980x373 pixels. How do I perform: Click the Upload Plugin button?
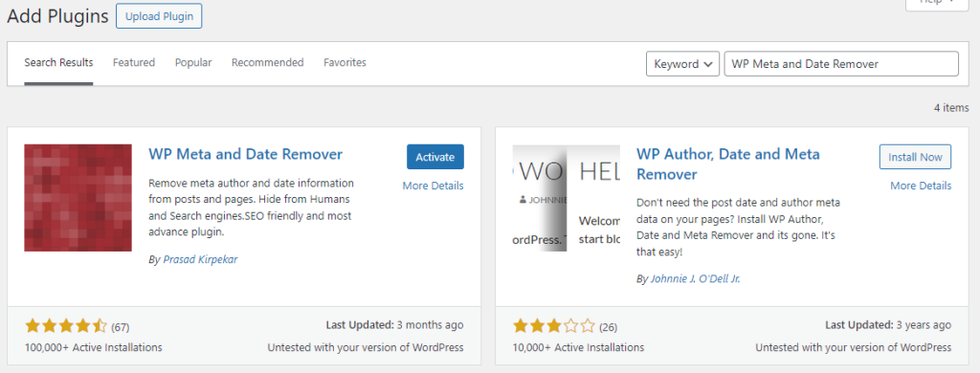159,16
